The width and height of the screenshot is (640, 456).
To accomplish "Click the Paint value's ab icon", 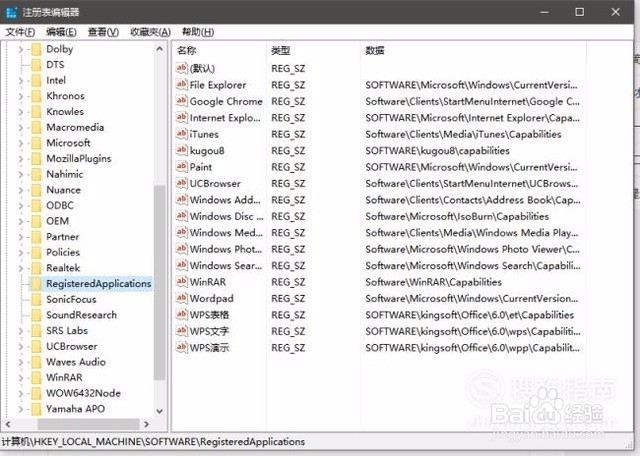I will (182, 167).
